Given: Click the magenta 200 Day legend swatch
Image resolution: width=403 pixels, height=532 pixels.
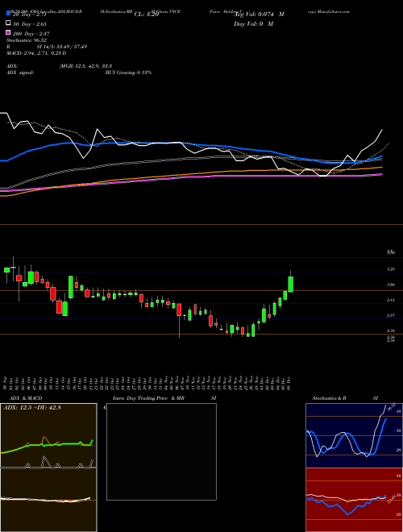Looking at the screenshot, I should pos(8,32).
